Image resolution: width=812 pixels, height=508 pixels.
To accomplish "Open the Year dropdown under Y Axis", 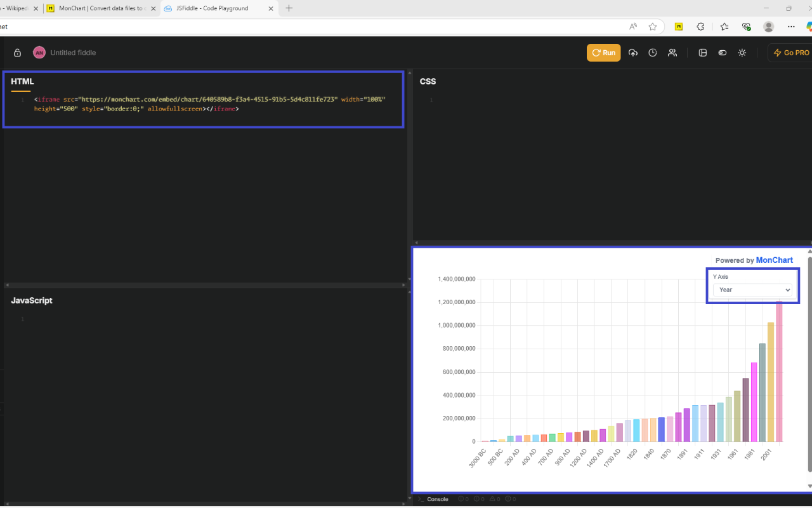I will [x=752, y=290].
